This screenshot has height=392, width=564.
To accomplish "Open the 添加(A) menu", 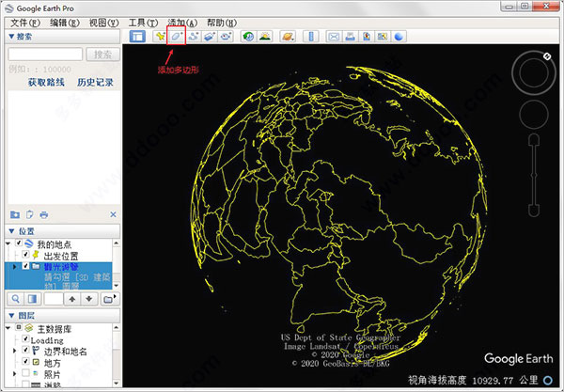I will 182,23.
